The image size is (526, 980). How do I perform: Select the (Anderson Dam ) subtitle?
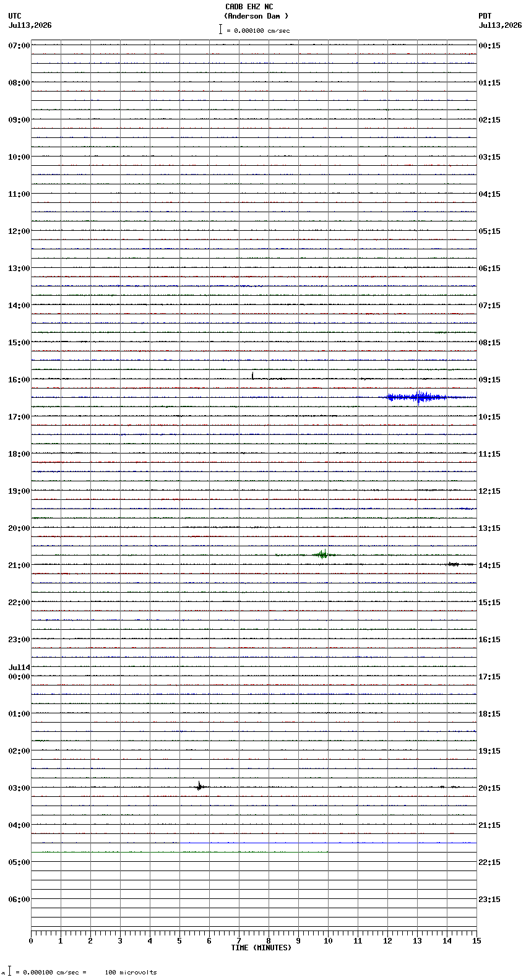256,16
